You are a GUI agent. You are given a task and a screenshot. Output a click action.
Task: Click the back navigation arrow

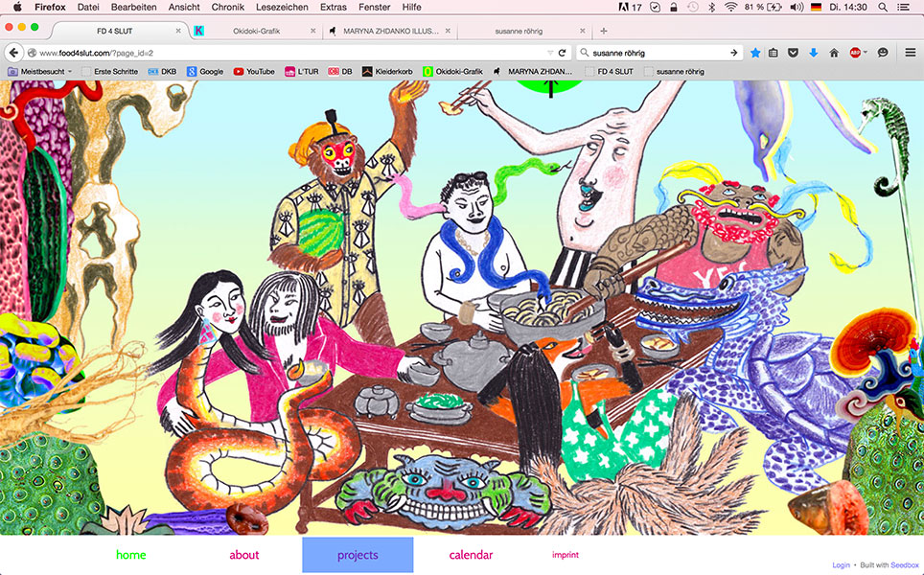tap(15, 53)
